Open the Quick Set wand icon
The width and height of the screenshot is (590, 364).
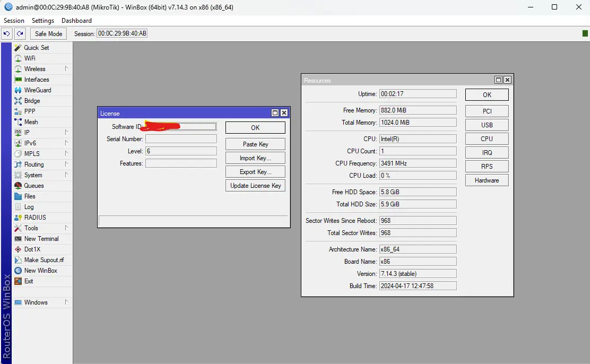pyautogui.click(x=18, y=48)
